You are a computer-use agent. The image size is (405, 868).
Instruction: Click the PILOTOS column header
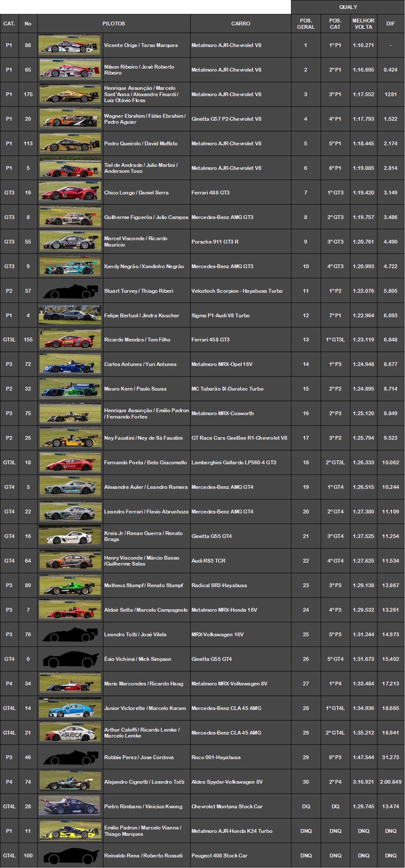tap(114, 24)
